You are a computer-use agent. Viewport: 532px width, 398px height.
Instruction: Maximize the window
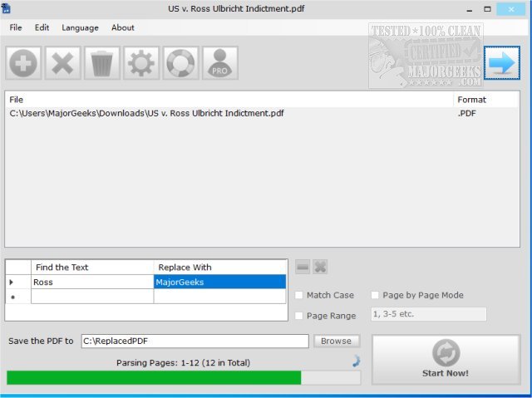point(487,9)
